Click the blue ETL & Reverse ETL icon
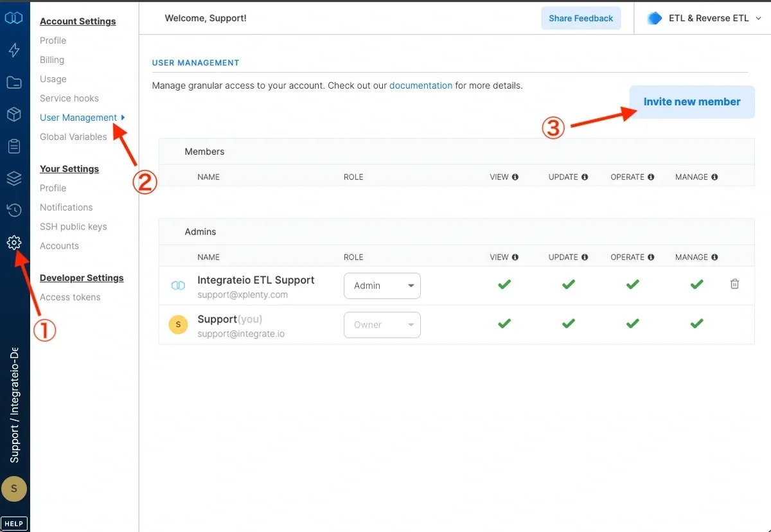 (x=654, y=18)
